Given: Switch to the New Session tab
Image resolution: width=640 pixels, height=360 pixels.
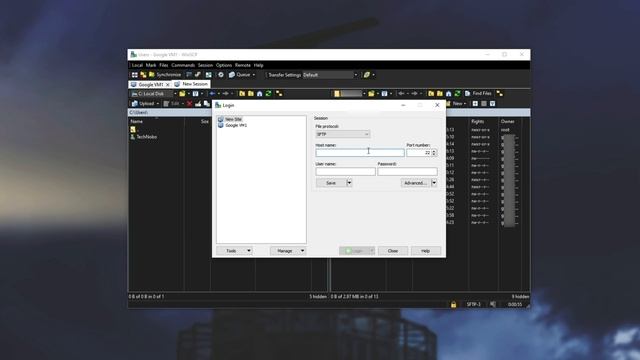Looking at the screenshot, I should 191,84.
